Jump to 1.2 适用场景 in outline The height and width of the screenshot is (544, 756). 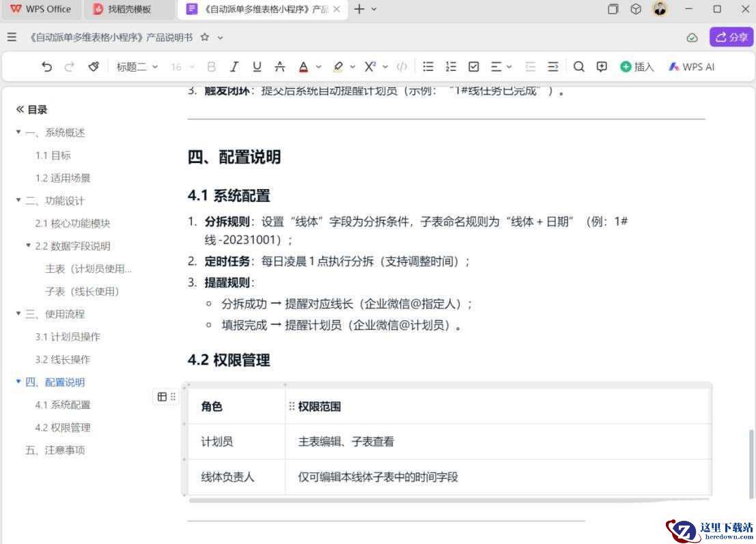point(63,177)
